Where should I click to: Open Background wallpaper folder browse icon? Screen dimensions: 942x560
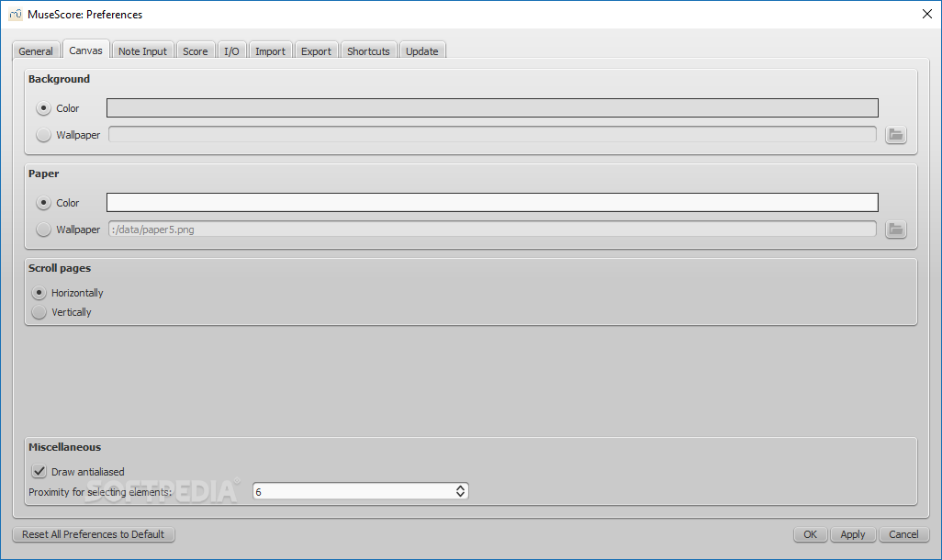pyautogui.click(x=895, y=135)
